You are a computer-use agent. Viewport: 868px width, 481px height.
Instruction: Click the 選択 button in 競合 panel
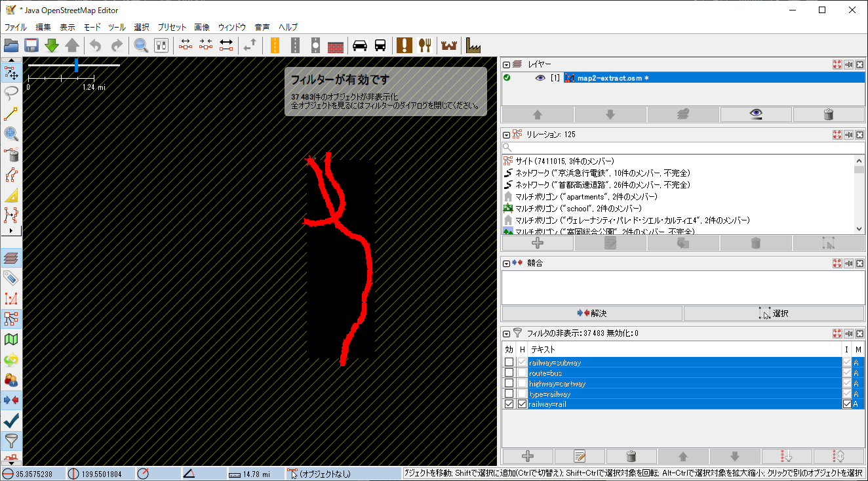[774, 314]
